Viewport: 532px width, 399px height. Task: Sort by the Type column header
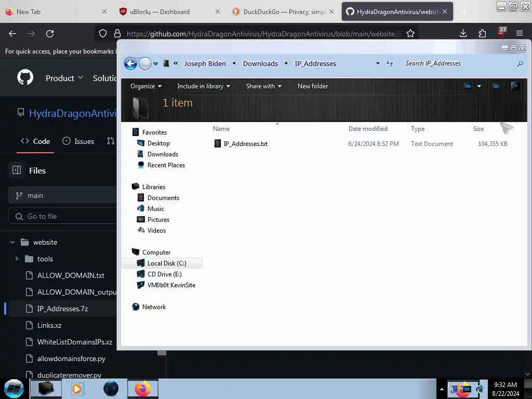(x=418, y=129)
